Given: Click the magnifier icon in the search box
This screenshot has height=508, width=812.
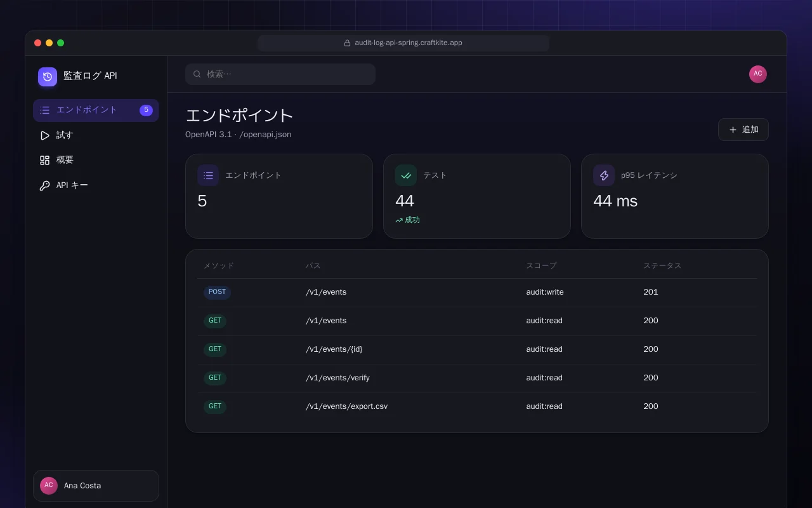Looking at the screenshot, I should 197,74.
